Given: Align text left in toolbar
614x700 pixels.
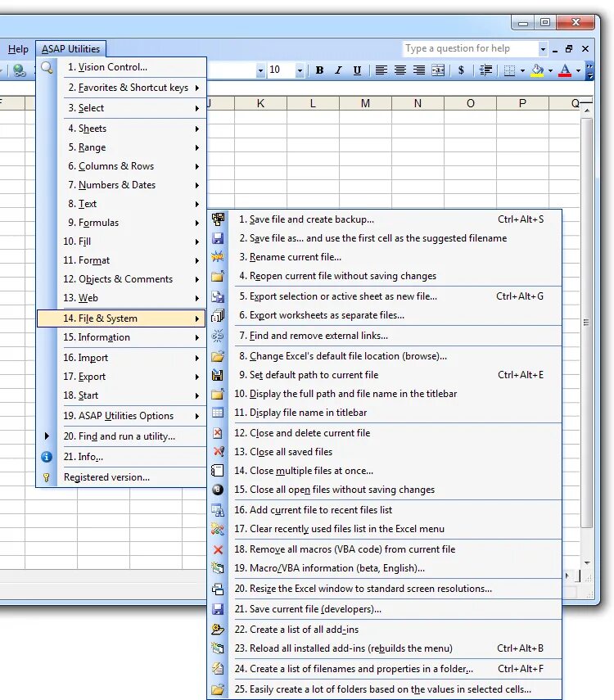Looking at the screenshot, I should click(381, 70).
